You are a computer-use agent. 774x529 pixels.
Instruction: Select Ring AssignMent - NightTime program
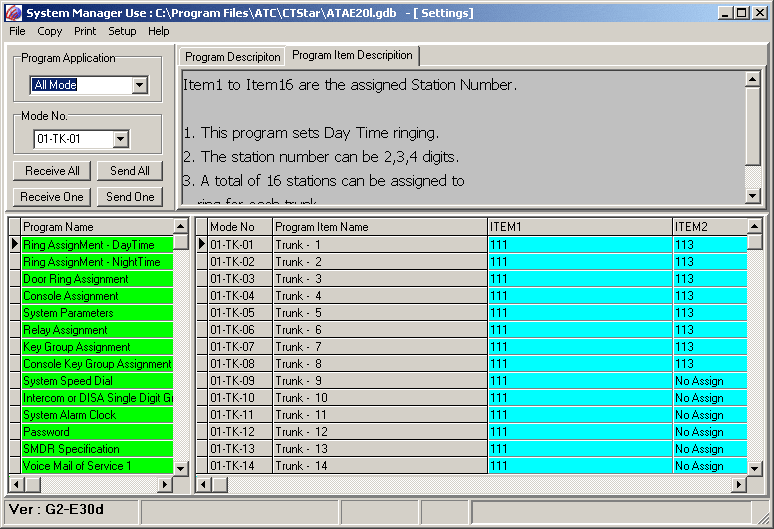click(97, 262)
